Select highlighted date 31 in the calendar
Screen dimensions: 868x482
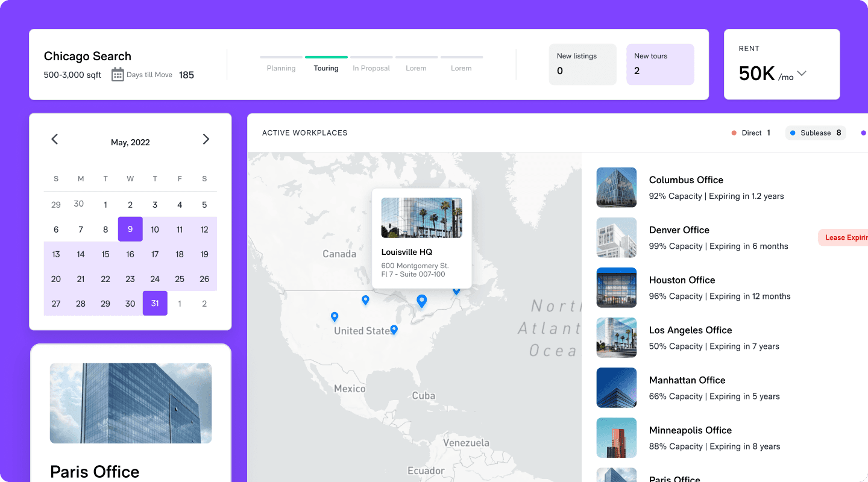[155, 303]
